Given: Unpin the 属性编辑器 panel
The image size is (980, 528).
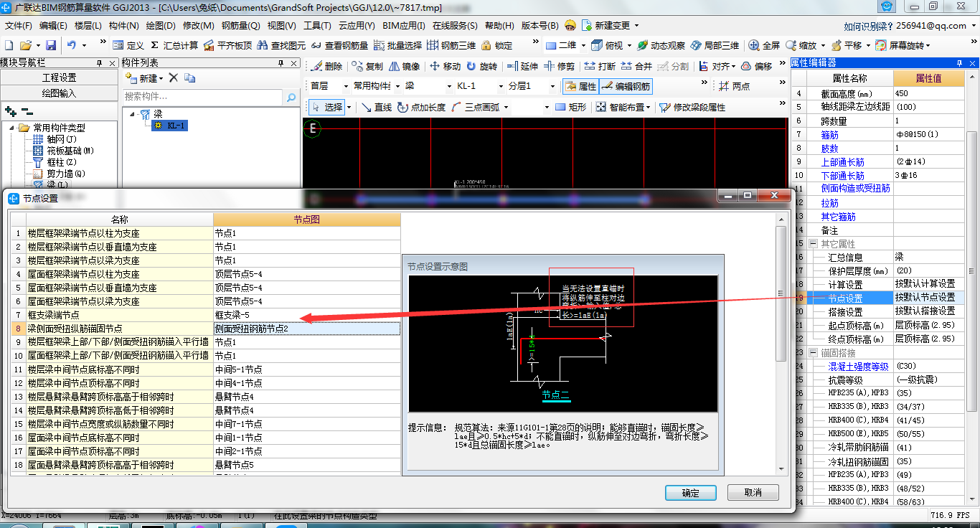Looking at the screenshot, I should (x=961, y=63).
